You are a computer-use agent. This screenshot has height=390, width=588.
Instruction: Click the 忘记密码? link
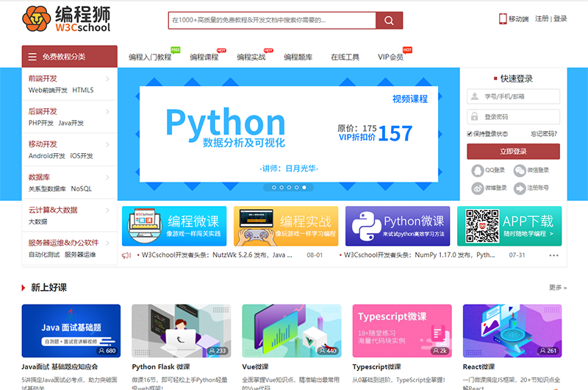point(544,134)
